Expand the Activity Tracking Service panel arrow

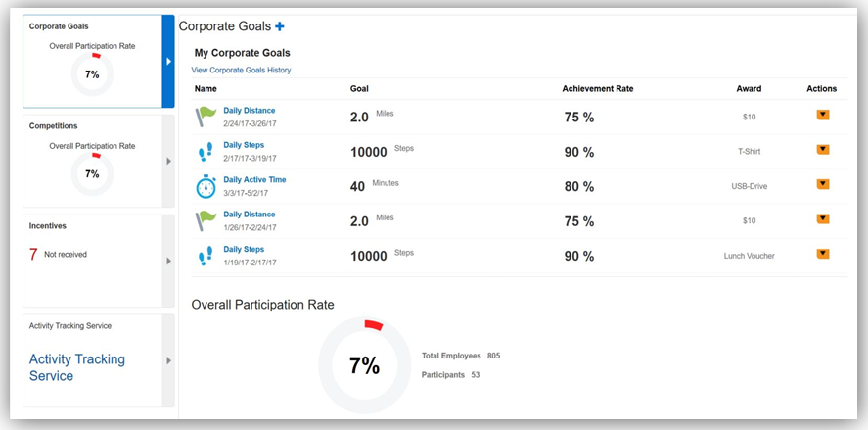point(168,360)
